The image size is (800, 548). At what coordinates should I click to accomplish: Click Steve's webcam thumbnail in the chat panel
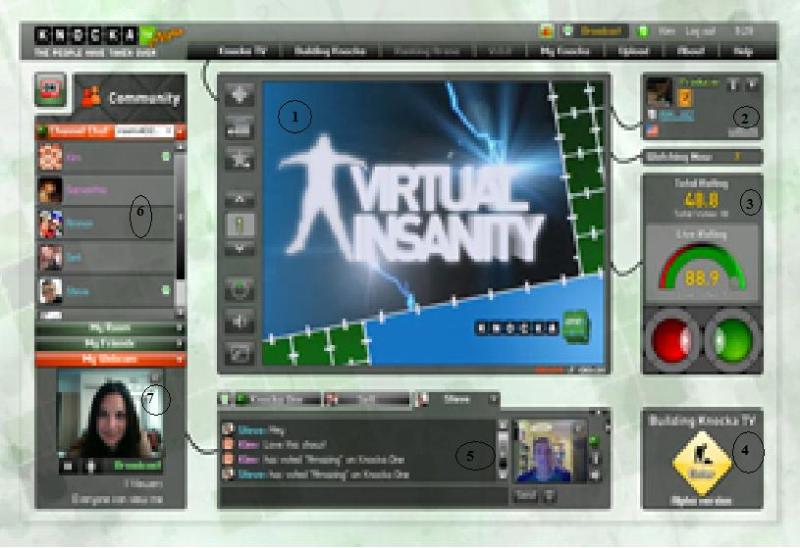(x=550, y=451)
